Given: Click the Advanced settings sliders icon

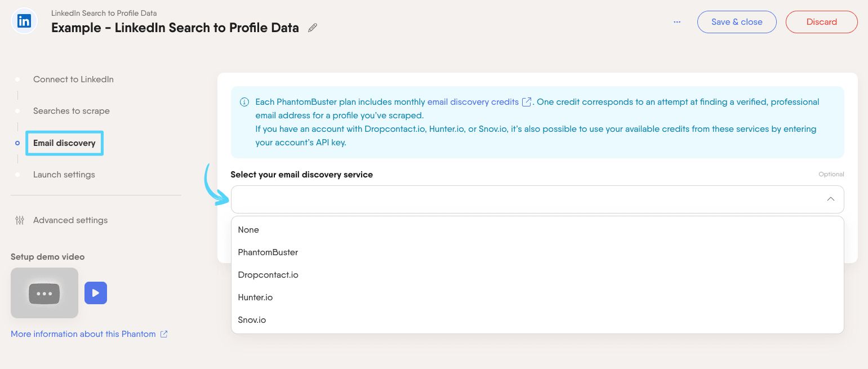Looking at the screenshot, I should pyautogui.click(x=20, y=220).
